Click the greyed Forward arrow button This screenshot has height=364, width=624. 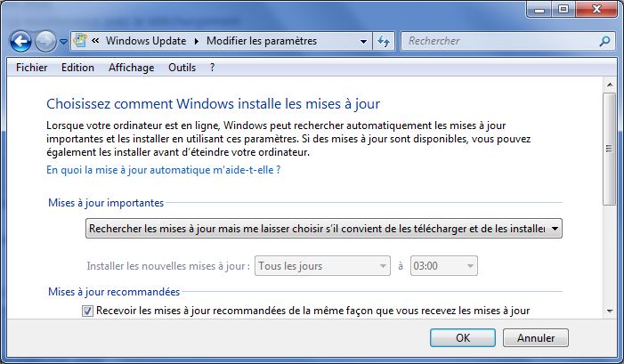(45, 41)
